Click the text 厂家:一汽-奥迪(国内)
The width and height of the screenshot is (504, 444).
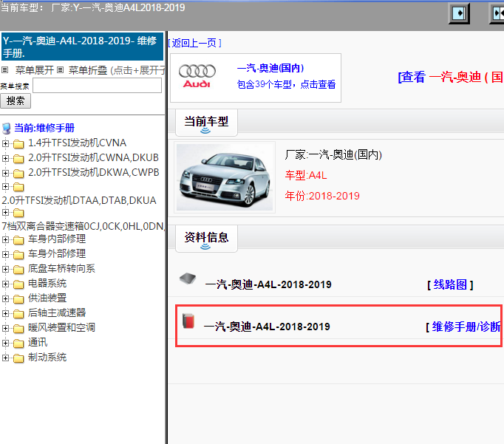pyautogui.click(x=333, y=155)
